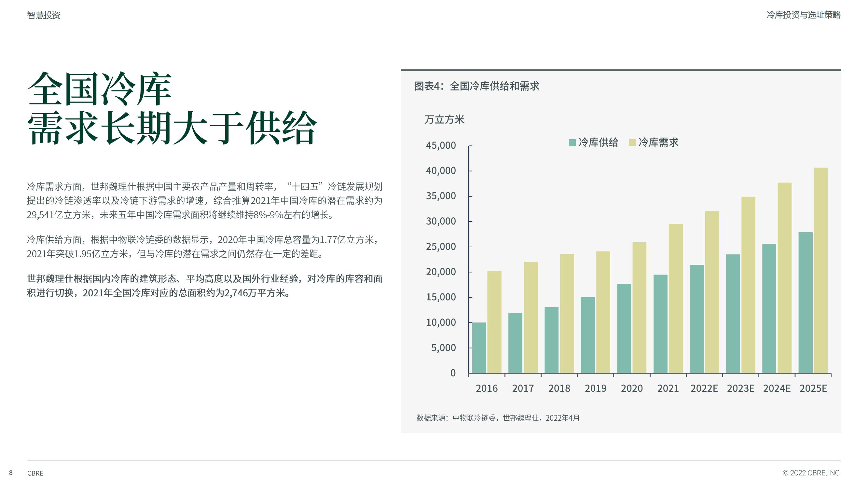Click the header text 智慧投资
This screenshot has height=488, width=868.
pyautogui.click(x=44, y=15)
